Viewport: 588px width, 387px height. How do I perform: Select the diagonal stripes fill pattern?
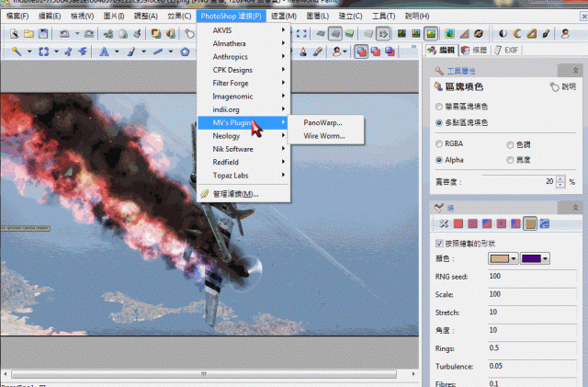472,223
